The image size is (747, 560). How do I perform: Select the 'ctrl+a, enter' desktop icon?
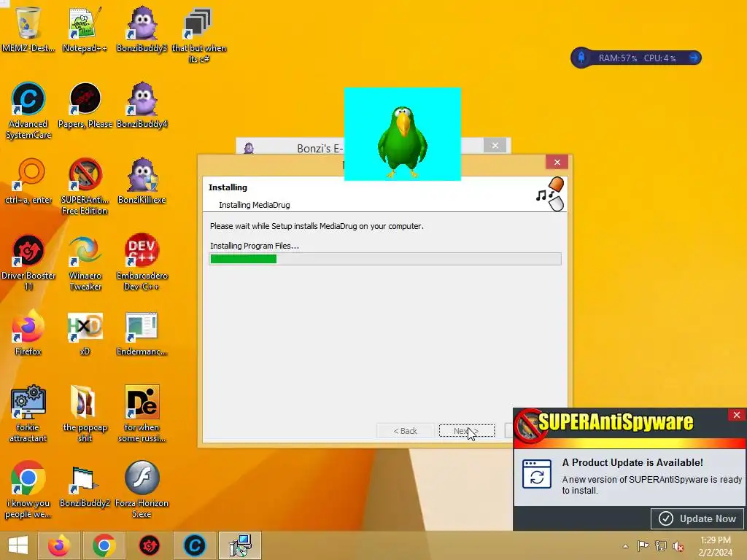[x=28, y=182]
